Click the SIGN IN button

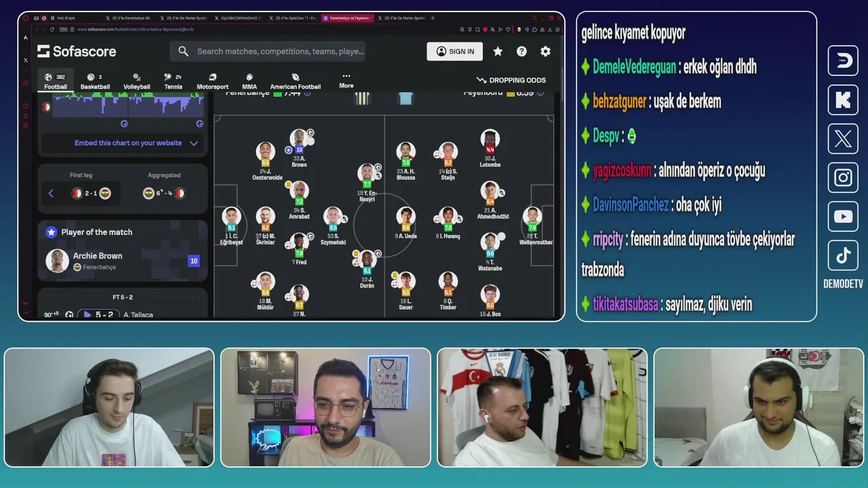[455, 52]
